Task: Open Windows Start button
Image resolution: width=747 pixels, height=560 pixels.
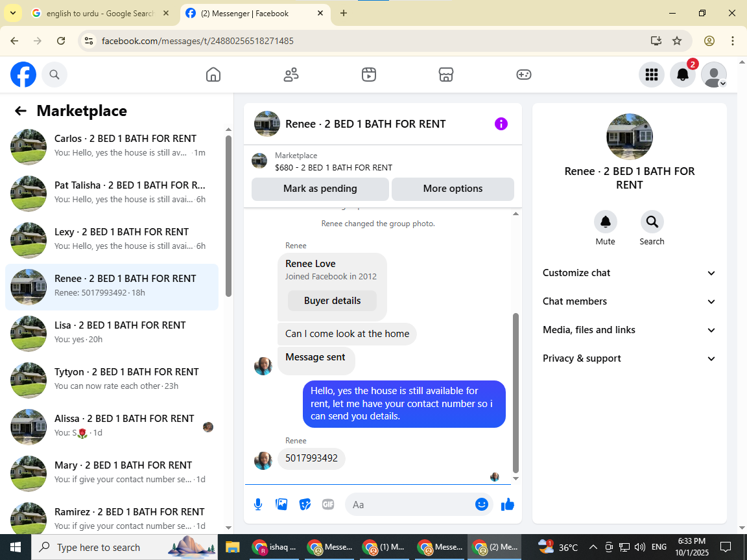Action: pos(16,547)
